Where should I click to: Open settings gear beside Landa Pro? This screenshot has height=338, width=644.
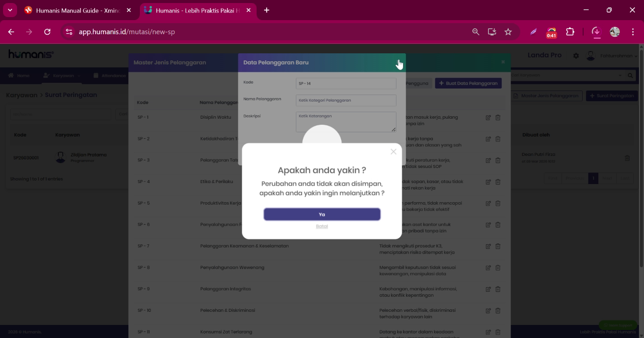point(576,56)
